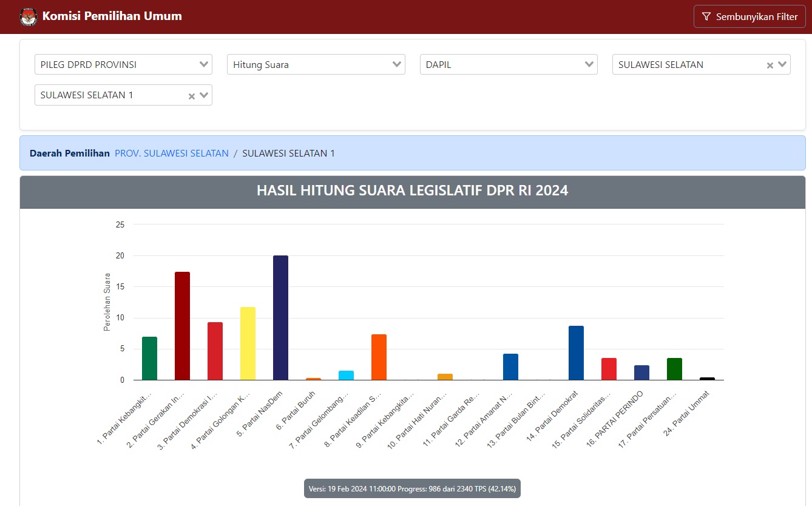Click the Partai Demokrat blue bar
The image size is (812, 506).
point(576,353)
